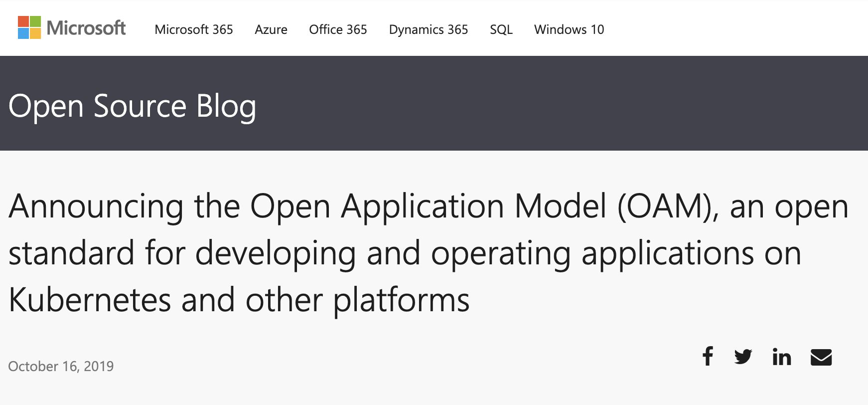The image size is (868, 405).
Task: Click the four-color Microsoft squares logo
Action: [x=29, y=27]
